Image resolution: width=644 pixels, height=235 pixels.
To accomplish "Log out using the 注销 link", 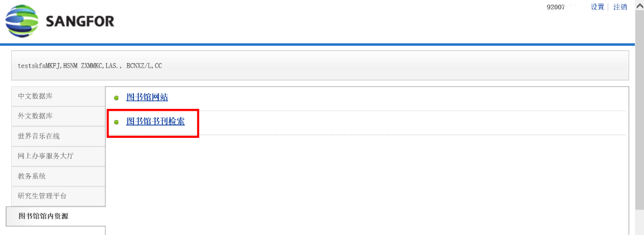I will tap(620, 7).
